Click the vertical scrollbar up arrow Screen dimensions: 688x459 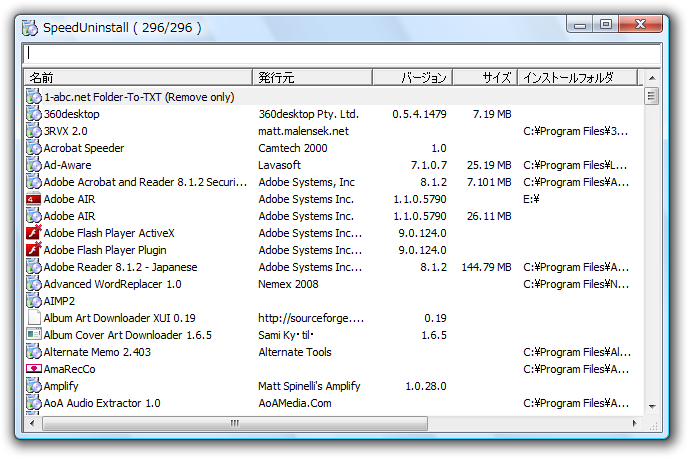click(652, 78)
